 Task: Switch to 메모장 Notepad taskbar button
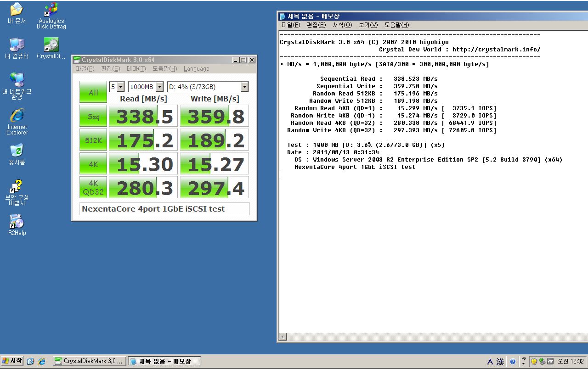pos(164,361)
